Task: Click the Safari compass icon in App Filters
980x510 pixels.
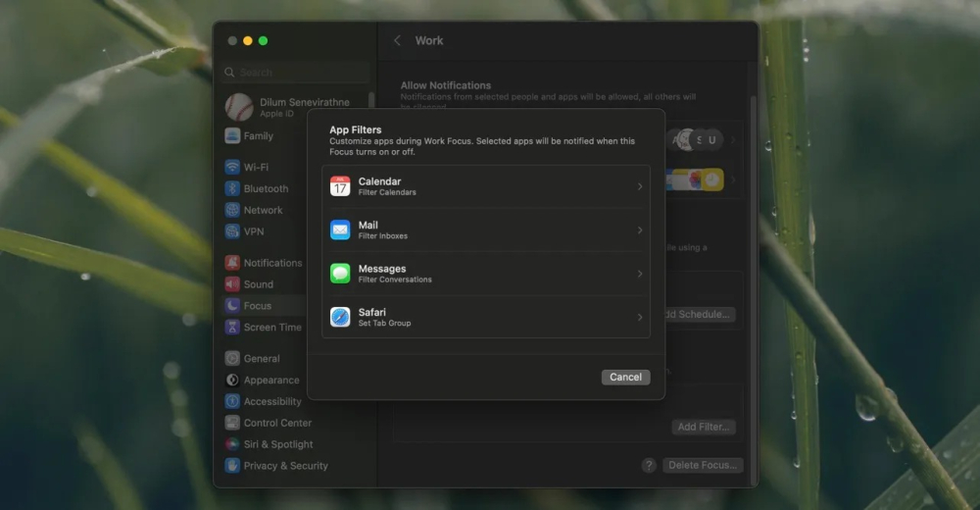Action: click(340, 317)
